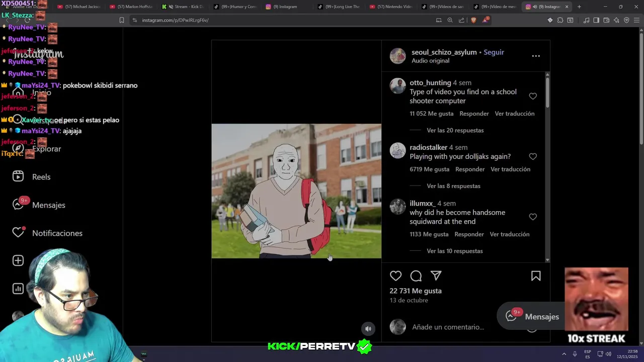
Task: Open the comment bubble icon under post
Action: pos(416,276)
